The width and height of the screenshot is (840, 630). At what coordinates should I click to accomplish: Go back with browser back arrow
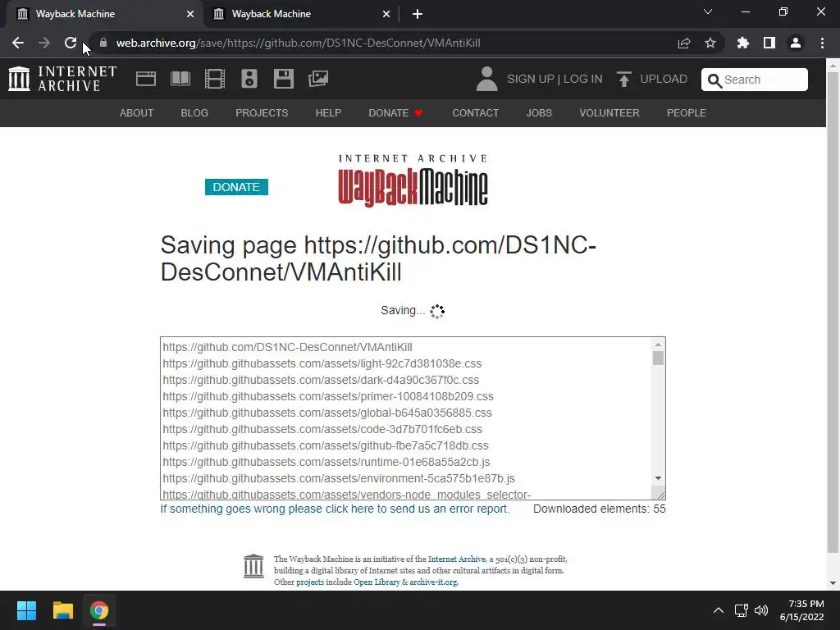click(18, 43)
